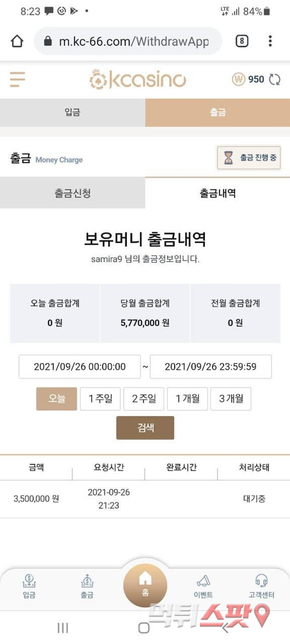Image resolution: width=290 pixels, height=644 pixels.
Task: Open browser tab switcher showing 8
Action: coord(241,41)
